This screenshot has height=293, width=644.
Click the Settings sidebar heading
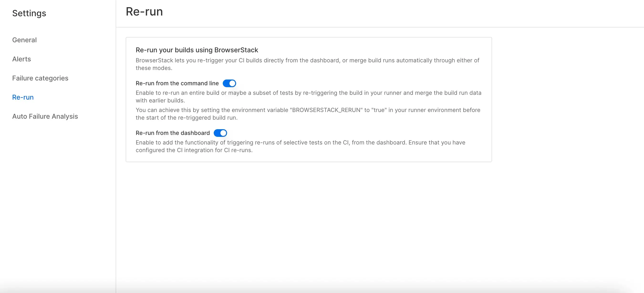29,13
